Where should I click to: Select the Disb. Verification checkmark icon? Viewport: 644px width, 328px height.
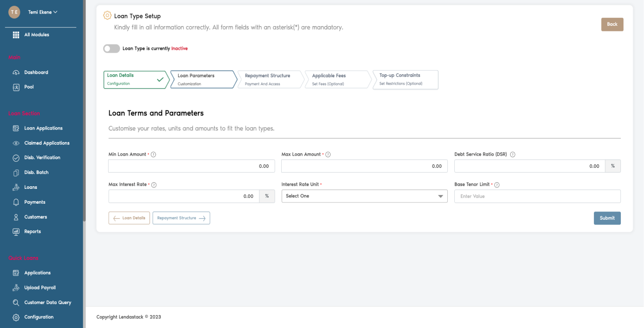pyautogui.click(x=16, y=157)
